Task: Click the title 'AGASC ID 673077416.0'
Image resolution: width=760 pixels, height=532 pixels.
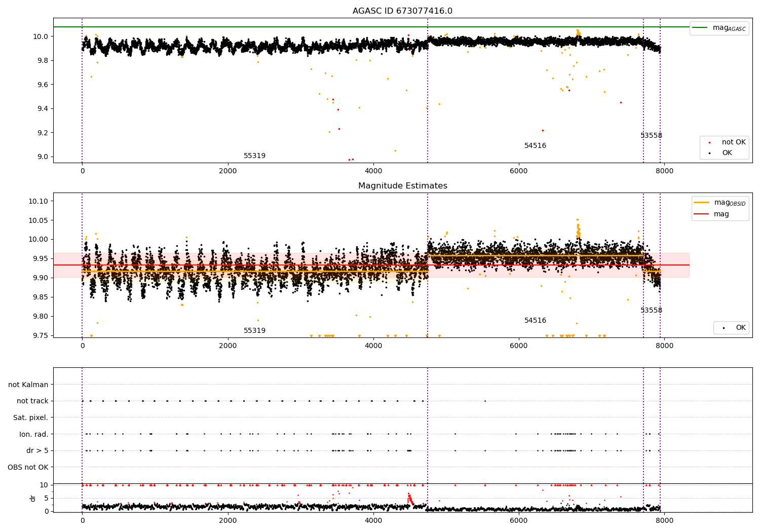Action: [x=402, y=11]
